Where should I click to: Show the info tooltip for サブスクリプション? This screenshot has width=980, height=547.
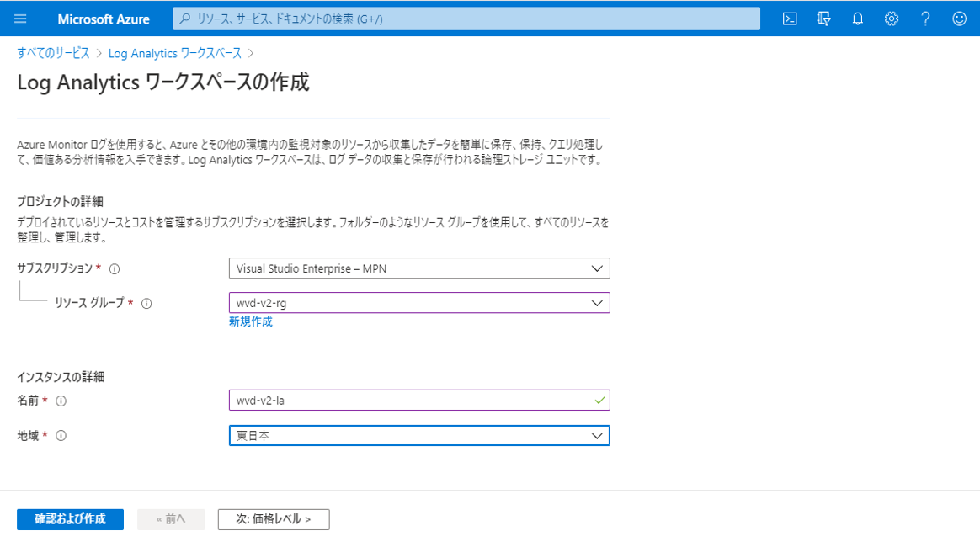pyautogui.click(x=115, y=268)
